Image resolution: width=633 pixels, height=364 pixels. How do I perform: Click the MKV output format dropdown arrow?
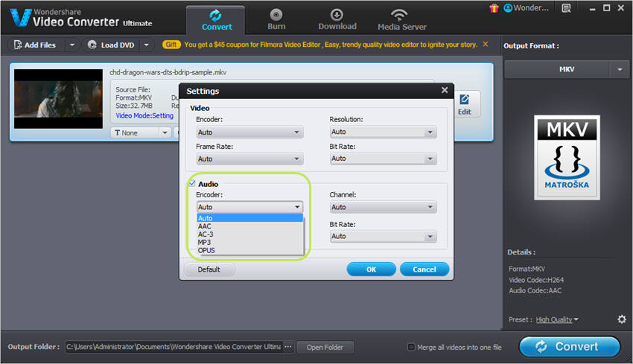click(620, 69)
